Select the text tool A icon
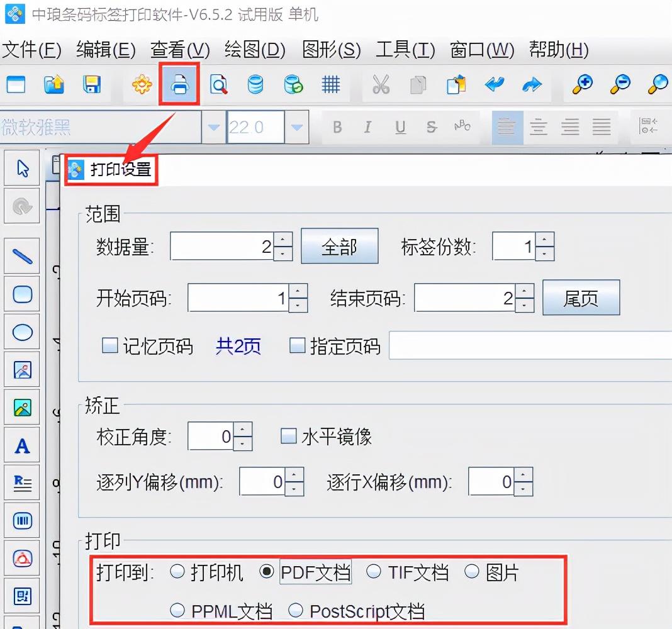This screenshot has width=672, height=629. [22, 445]
